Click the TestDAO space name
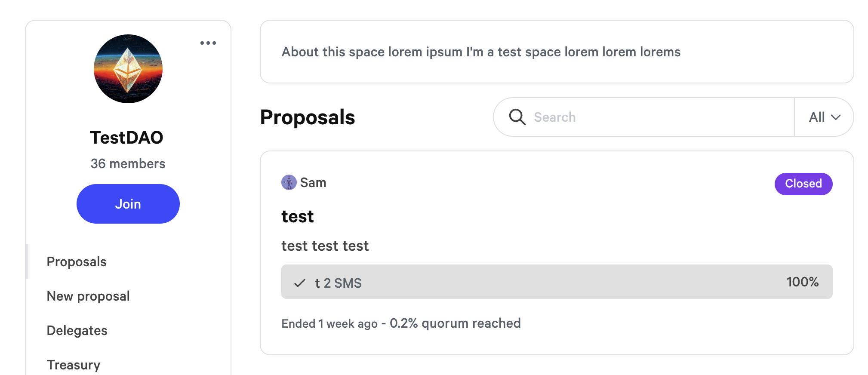The image size is (868, 375). point(126,138)
